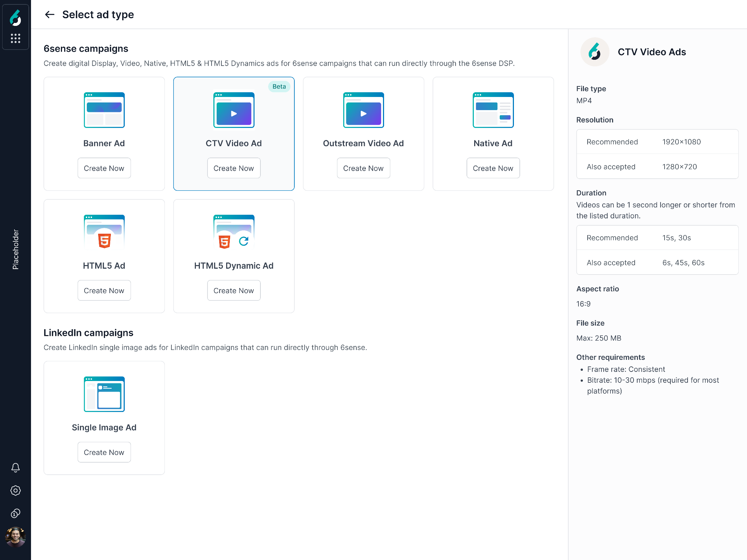Click the Single Image Ad illustration icon
The height and width of the screenshot is (560, 747).
pyautogui.click(x=104, y=394)
